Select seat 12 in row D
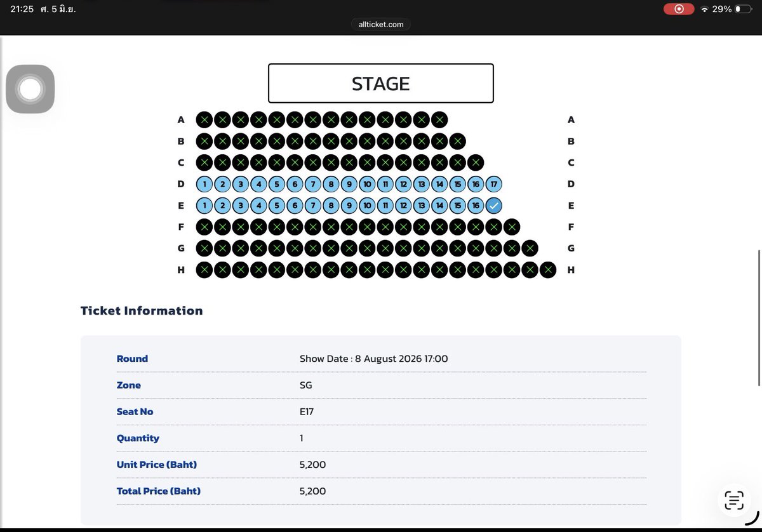This screenshot has width=762, height=532. (403, 184)
